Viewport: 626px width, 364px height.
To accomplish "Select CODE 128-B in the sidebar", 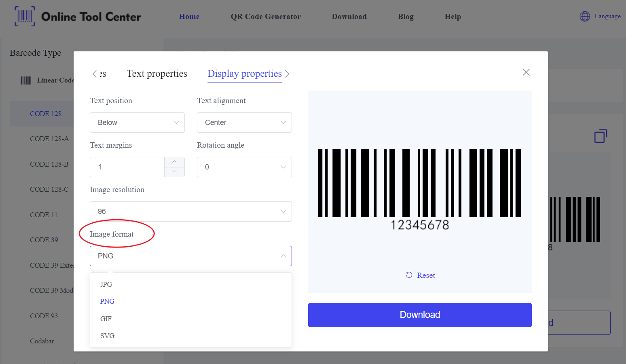I will [49, 164].
